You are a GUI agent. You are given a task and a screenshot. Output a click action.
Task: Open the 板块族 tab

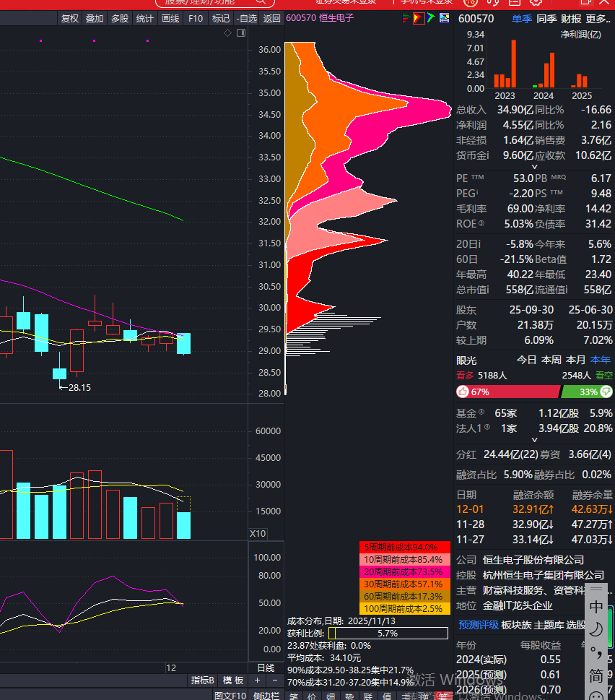tap(516, 625)
